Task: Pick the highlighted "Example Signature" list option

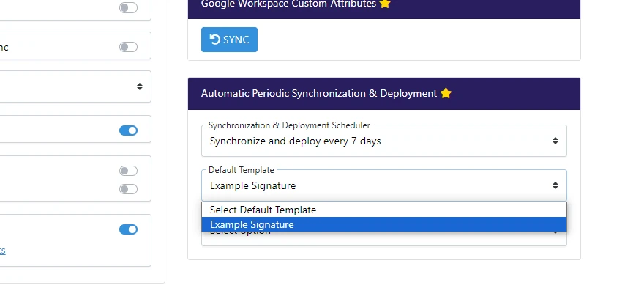Action: (x=384, y=225)
